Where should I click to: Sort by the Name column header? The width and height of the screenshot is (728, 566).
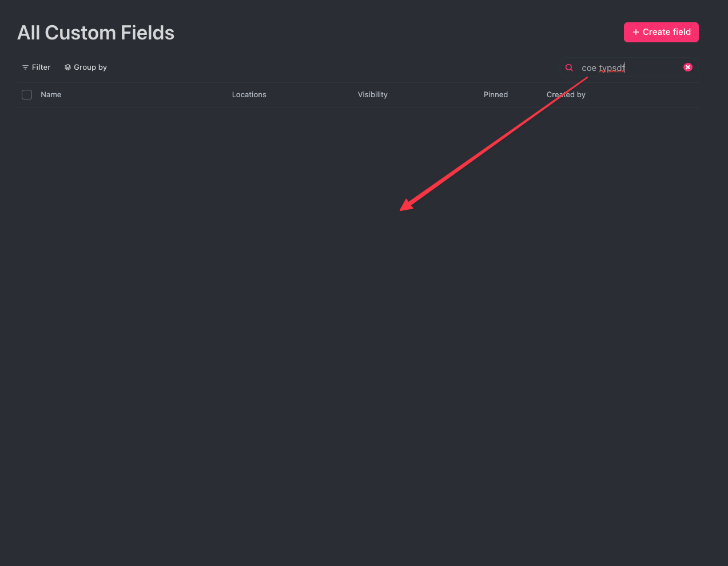[x=51, y=95]
